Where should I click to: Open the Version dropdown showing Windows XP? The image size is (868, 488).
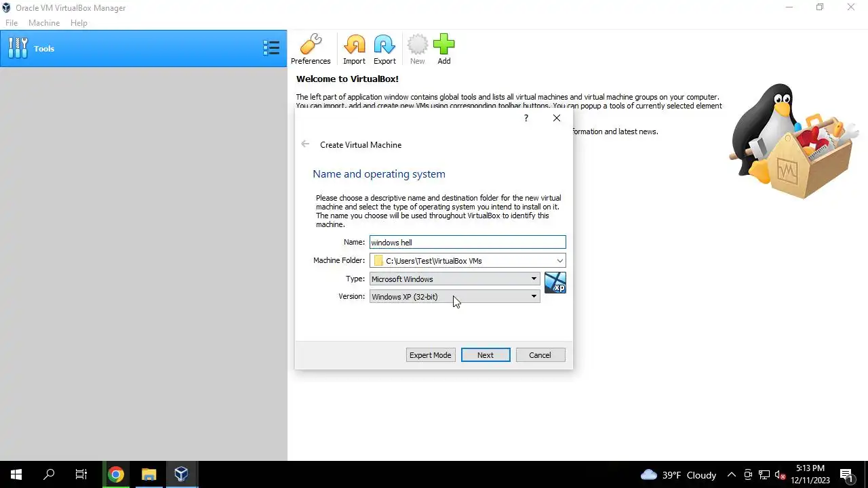(454, 296)
